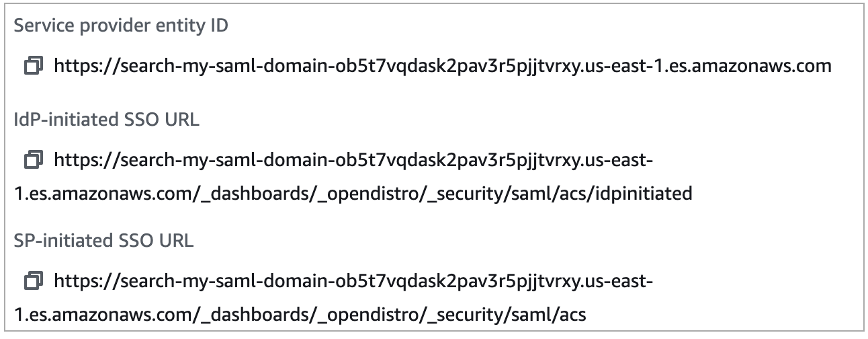Copy the Service provider entity ID

coord(34,66)
